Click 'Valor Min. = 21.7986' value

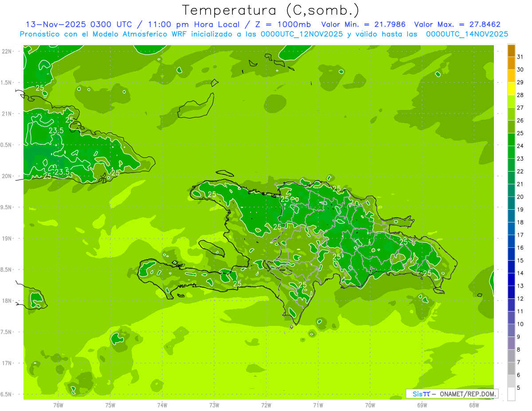point(364,24)
